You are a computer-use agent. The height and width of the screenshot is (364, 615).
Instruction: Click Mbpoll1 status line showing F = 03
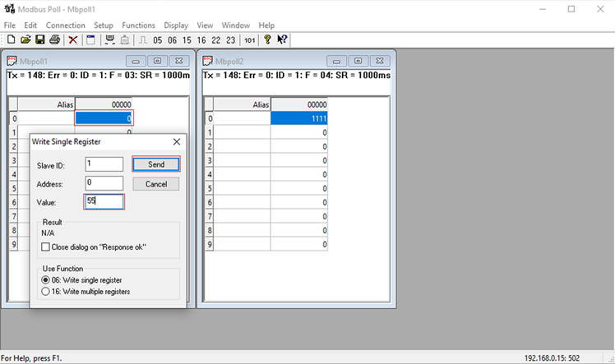tap(99, 75)
